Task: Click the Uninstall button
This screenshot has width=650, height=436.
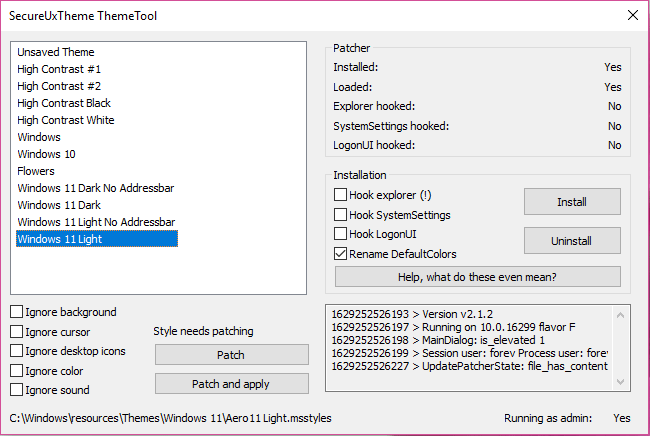Action: pyautogui.click(x=572, y=241)
